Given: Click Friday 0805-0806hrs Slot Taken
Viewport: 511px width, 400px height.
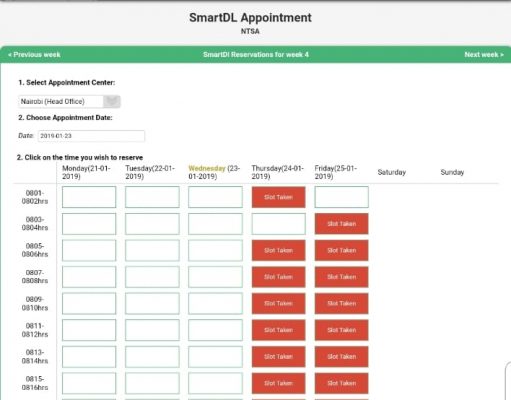Looking at the screenshot, I should [x=342, y=250].
